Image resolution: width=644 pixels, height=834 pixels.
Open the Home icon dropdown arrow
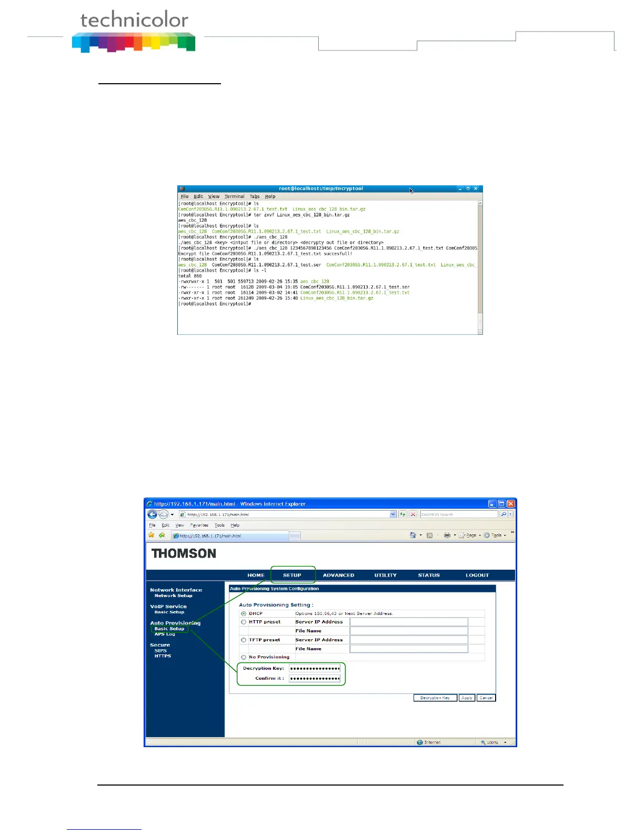[x=421, y=535]
